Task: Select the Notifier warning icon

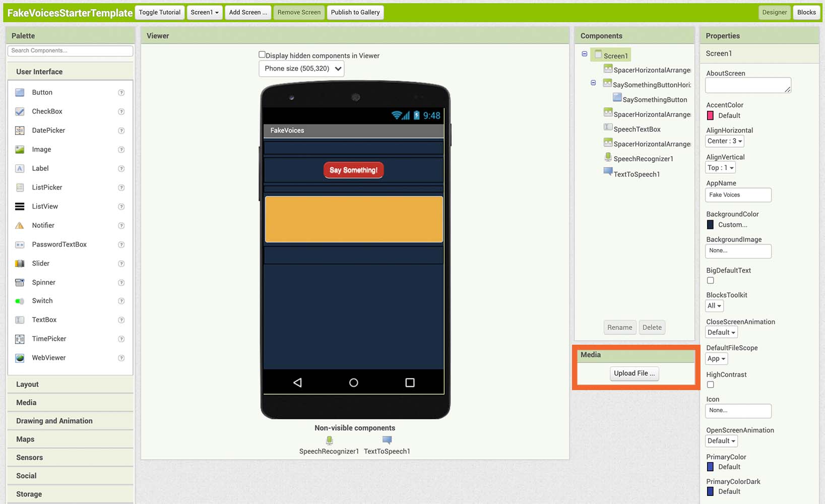Action: point(20,225)
